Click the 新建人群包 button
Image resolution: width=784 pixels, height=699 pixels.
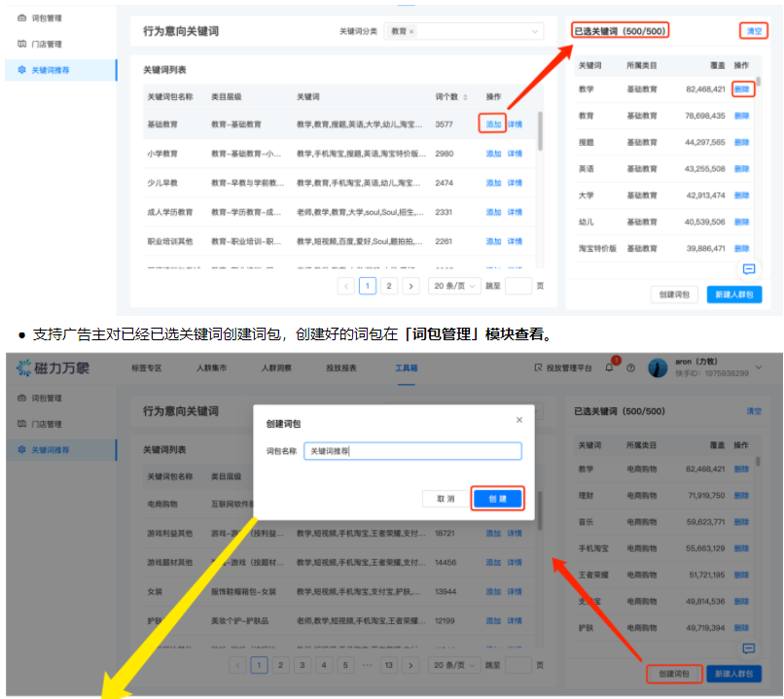click(736, 295)
